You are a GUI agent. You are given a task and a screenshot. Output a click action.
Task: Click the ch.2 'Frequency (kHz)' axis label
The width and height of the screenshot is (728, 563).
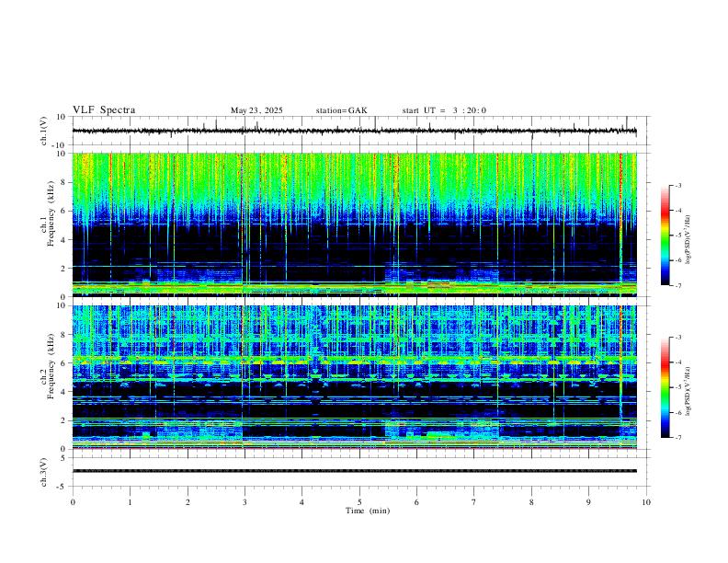coord(51,368)
